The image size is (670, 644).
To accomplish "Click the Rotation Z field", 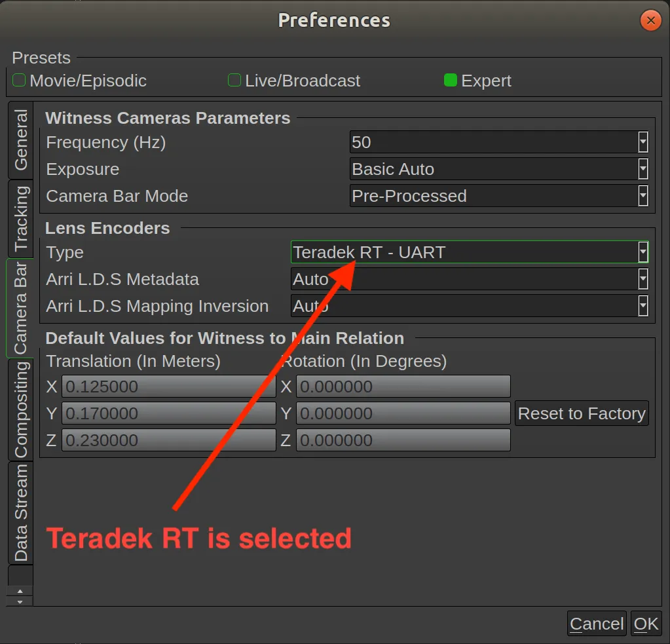I will (403, 440).
